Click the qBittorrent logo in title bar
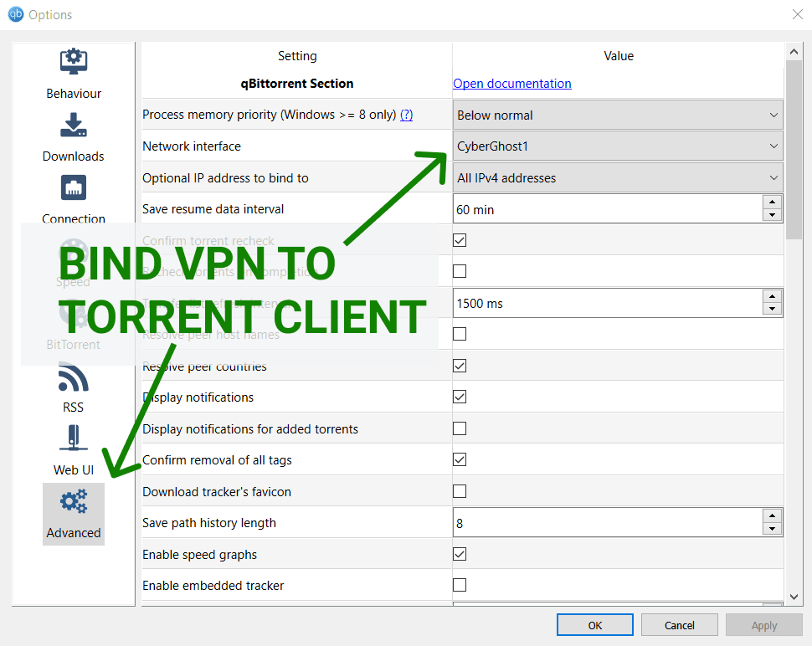The height and width of the screenshot is (646, 812). click(x=16, y=14)
